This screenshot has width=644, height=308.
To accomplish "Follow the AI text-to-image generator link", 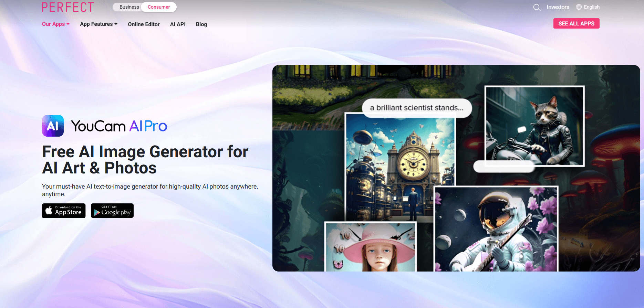I will pos(122,187).
